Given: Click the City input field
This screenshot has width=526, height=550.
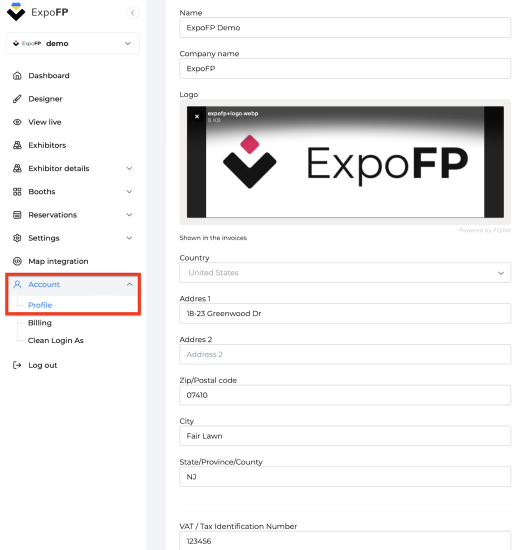Looking at the screenshot, I should click(345, 436).
